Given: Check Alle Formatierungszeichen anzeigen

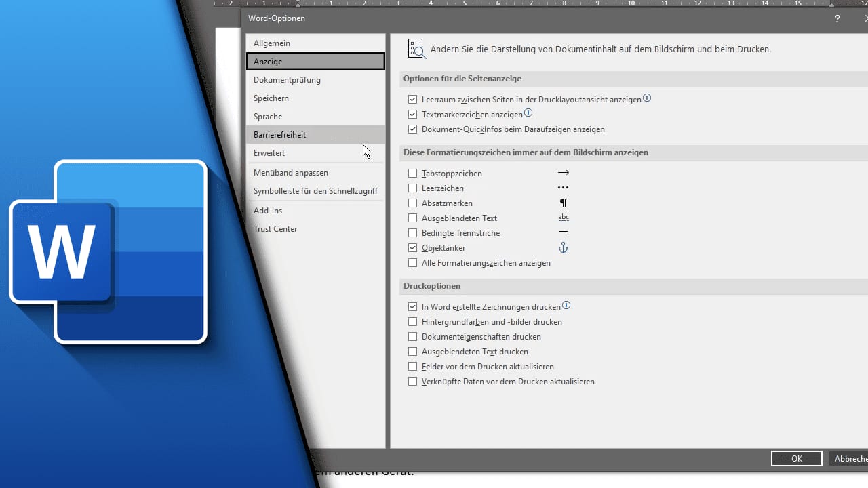Looking at the screenshot, I should [413, 263].
